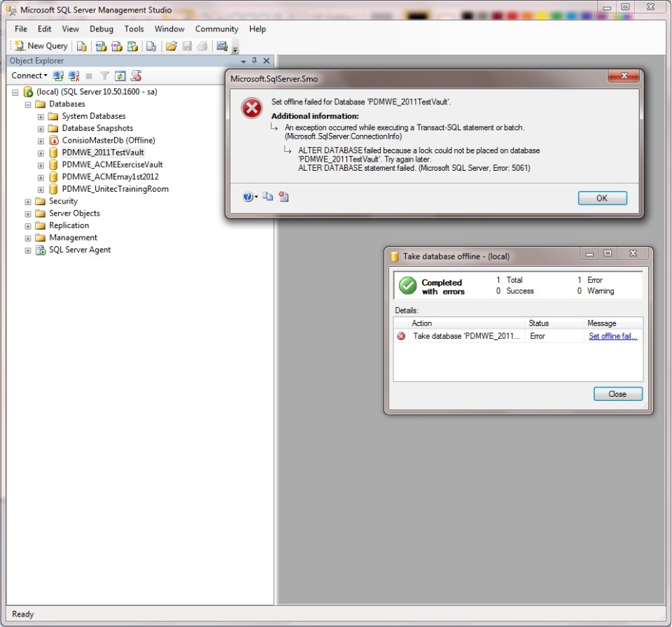Open the View menu

(x=70, y=29)
